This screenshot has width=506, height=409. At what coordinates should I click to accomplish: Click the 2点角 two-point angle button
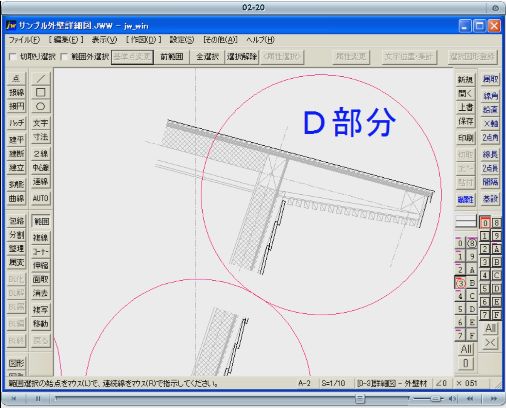point(490,137)
